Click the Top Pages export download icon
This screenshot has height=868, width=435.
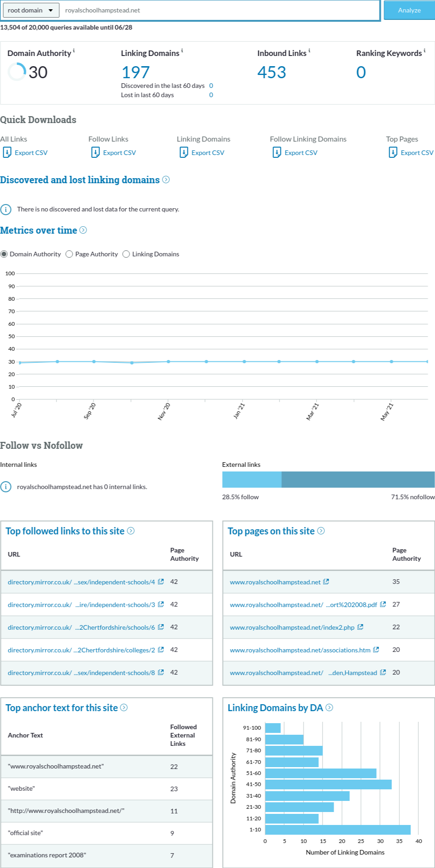click(393, 152)
